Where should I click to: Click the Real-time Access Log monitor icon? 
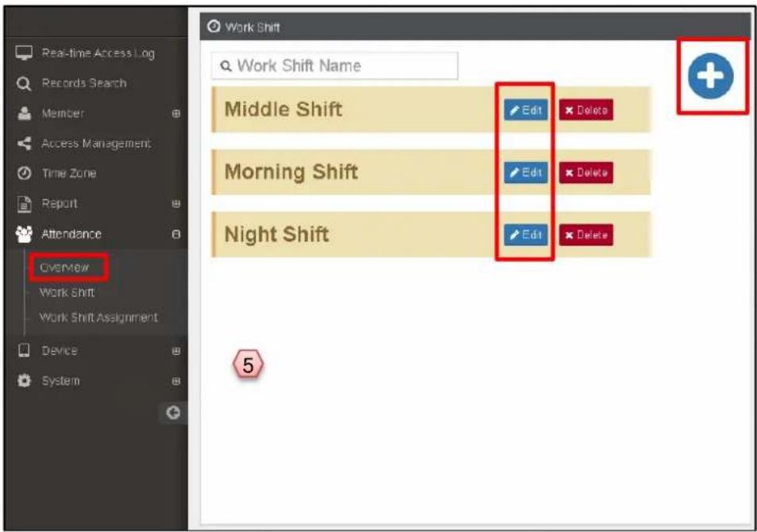pyautogui.click(x=24, y=52)
